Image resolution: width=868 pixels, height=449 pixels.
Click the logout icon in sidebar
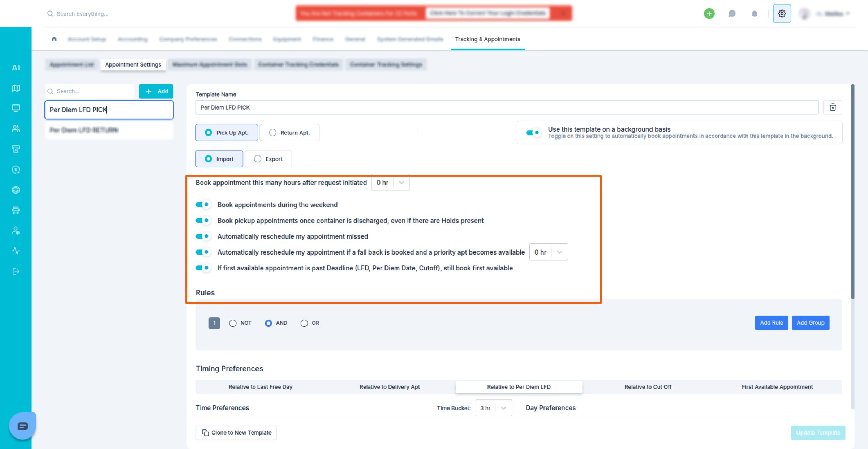[16, 271]
